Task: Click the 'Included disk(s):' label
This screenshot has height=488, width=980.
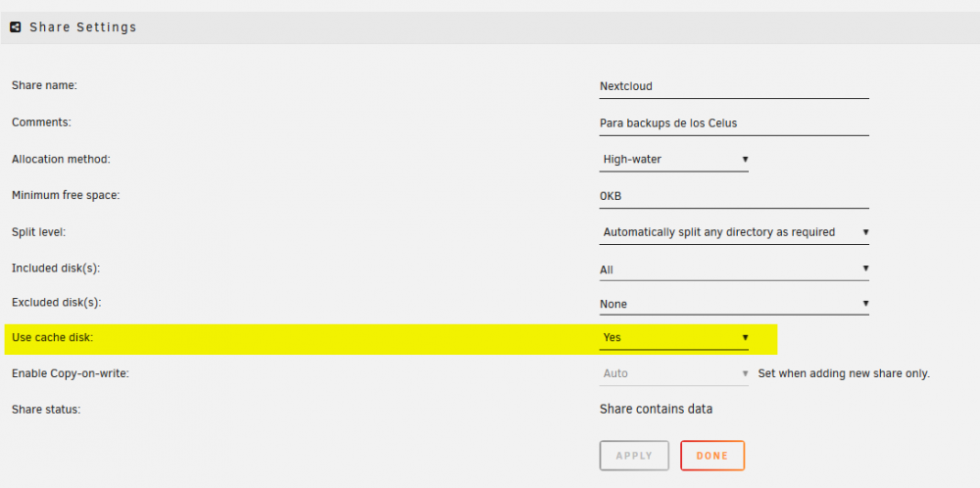Action: pos(56,268)
